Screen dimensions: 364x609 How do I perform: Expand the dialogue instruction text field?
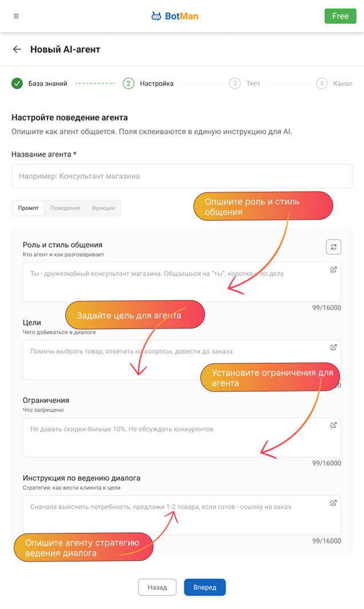[334, 503]
